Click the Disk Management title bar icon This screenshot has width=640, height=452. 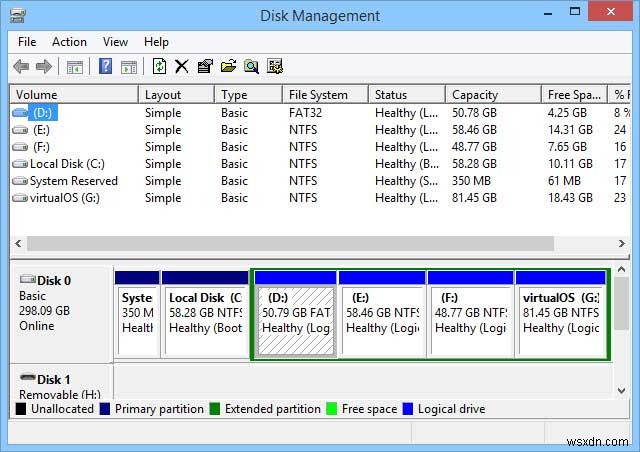(x=18, y=16)
